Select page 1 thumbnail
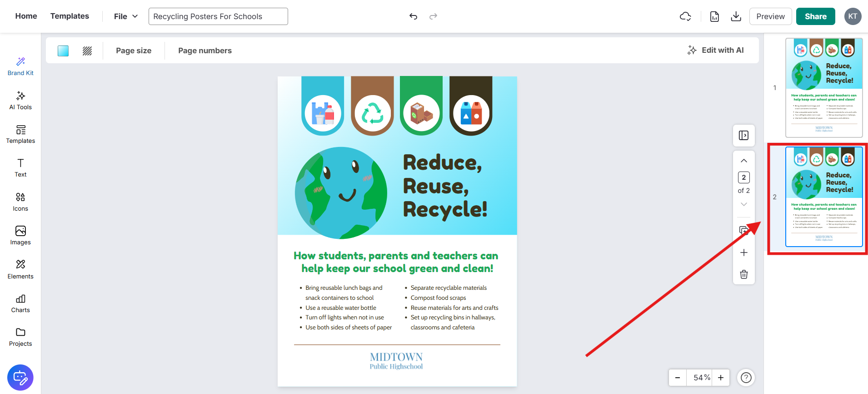 (823, 88)
